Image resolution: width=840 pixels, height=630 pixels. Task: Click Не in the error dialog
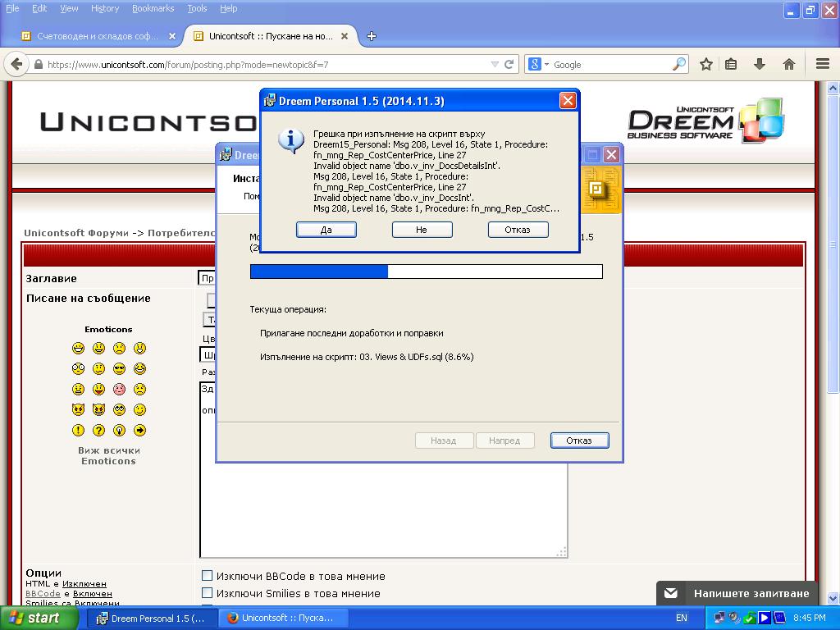[422, 230]
